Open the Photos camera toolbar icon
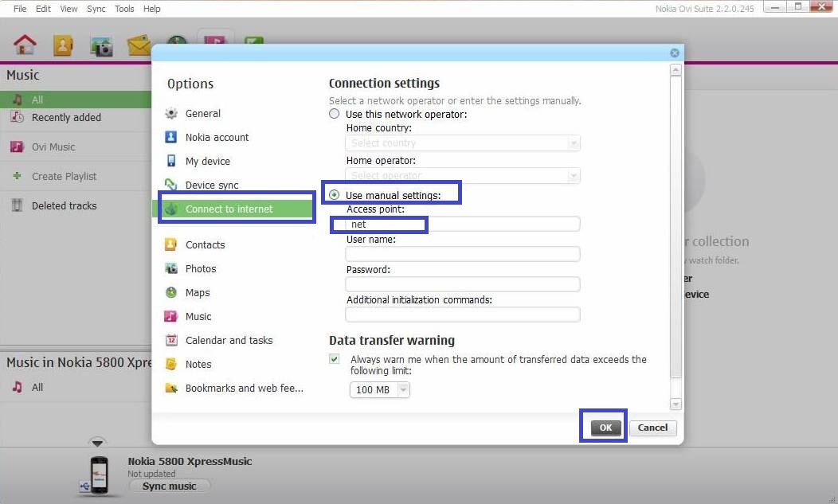The image size is (838, 504). 101,46
